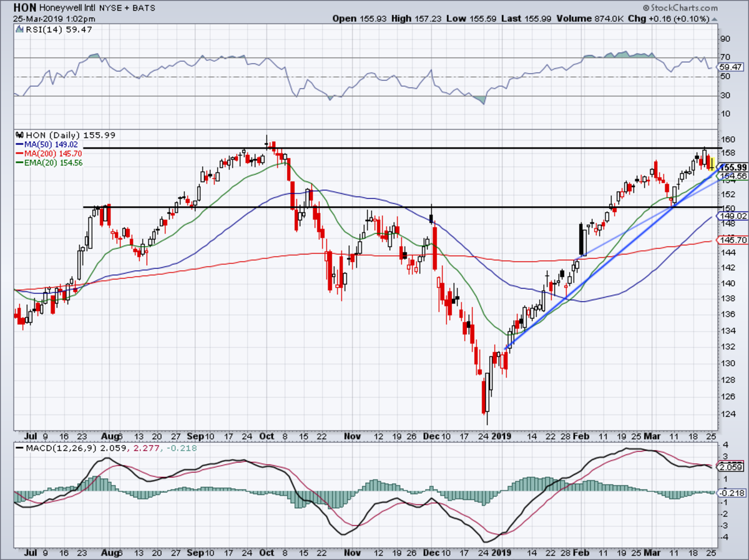
Task: Click the 70 level on RSI scale
Action: point(725,57)
